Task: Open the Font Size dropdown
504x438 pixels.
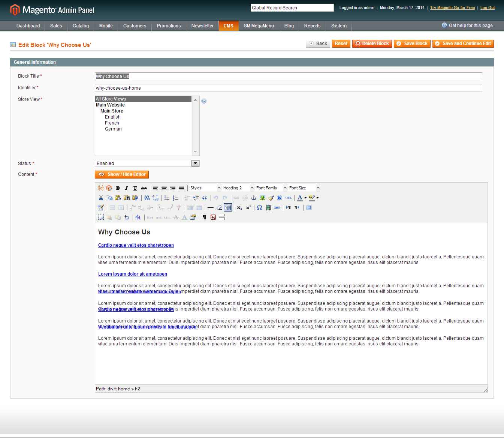Action: 304,188
